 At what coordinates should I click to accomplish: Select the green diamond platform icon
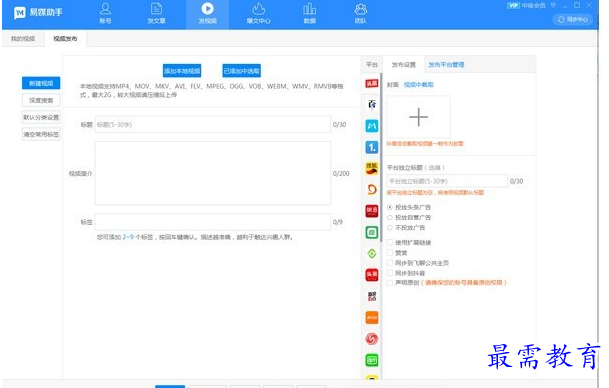point(372,254)
